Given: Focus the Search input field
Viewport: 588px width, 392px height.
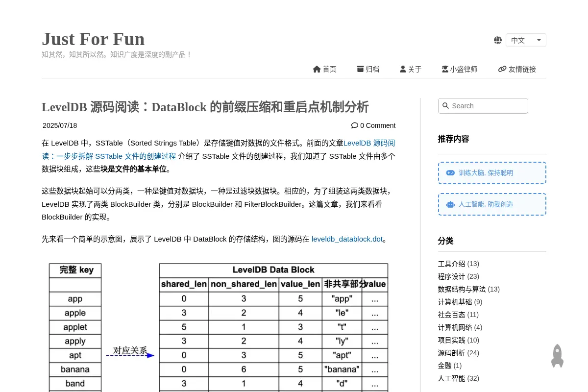Looking at the screenshot, I should (x=483, y=106).
